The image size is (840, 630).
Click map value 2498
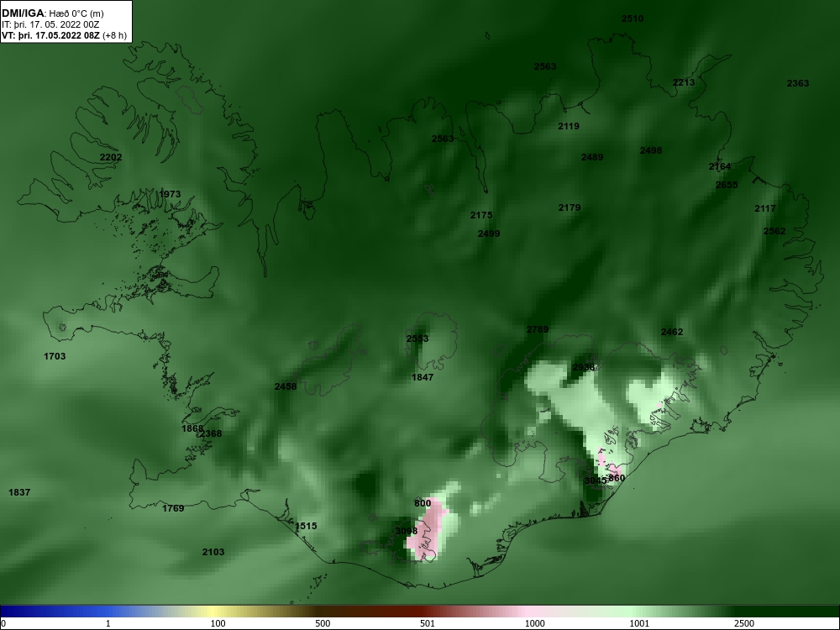tap(651, 150)
